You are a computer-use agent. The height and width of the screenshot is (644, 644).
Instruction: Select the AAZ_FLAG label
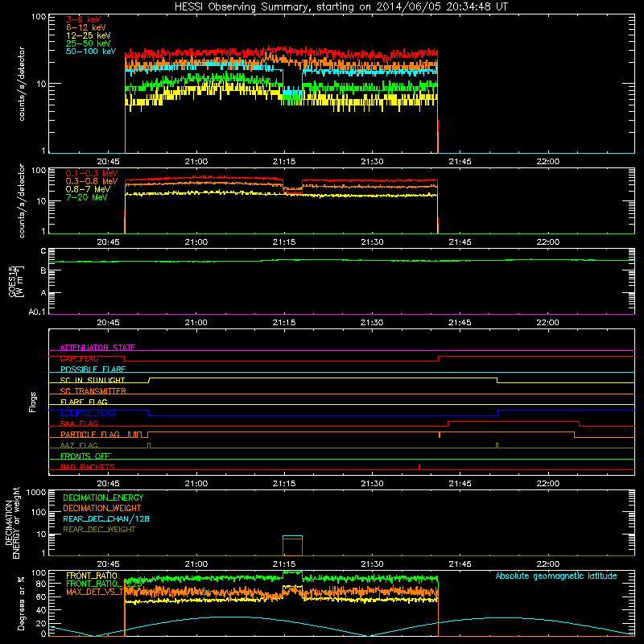pos(79,445)
